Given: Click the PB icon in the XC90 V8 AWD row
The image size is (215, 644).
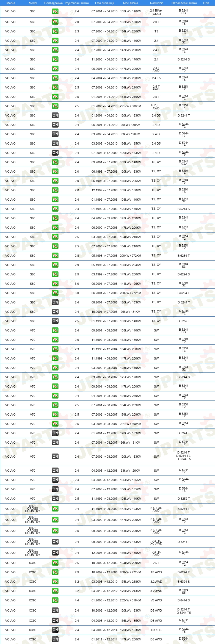Looking at the screenshot, I should (x=55, y=600).
